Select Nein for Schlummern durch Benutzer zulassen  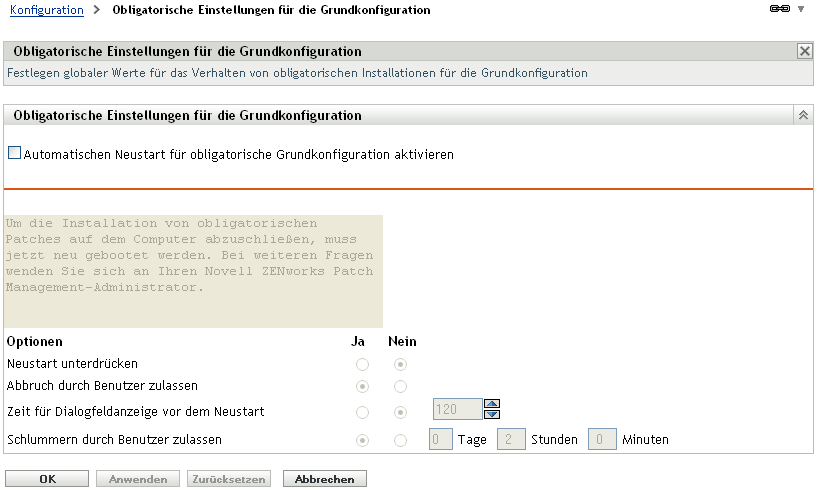click(x=400, y=440)
